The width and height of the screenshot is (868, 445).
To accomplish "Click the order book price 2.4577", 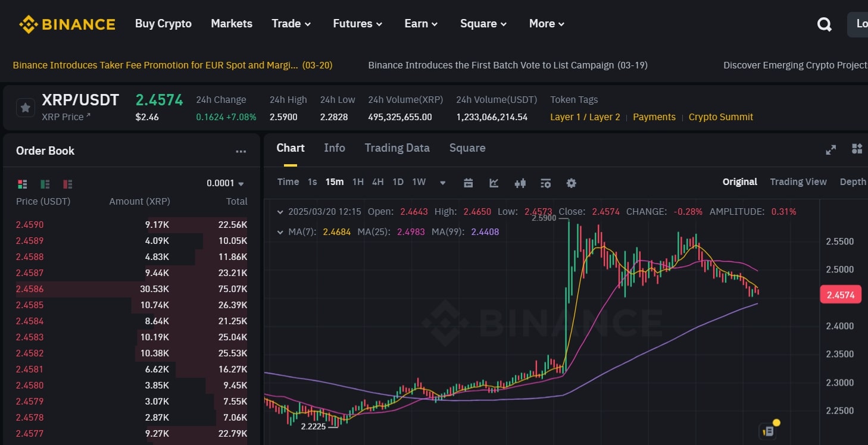I will pos(30,434).
